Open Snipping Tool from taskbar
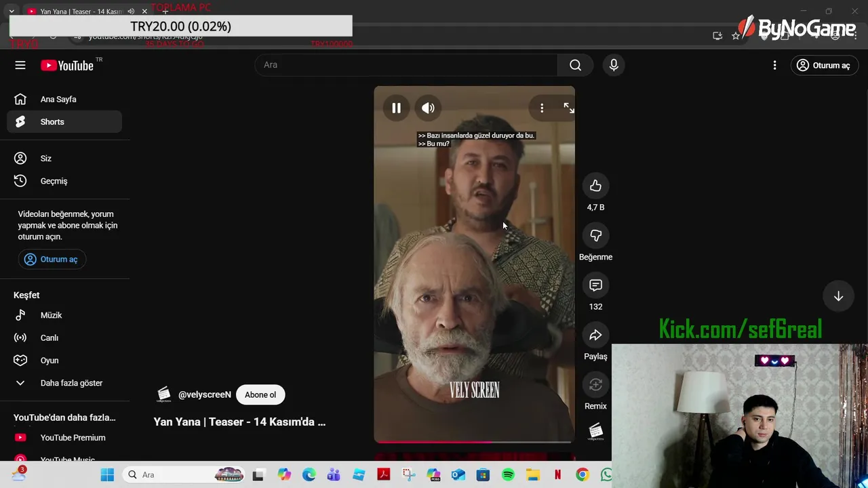 409,475
